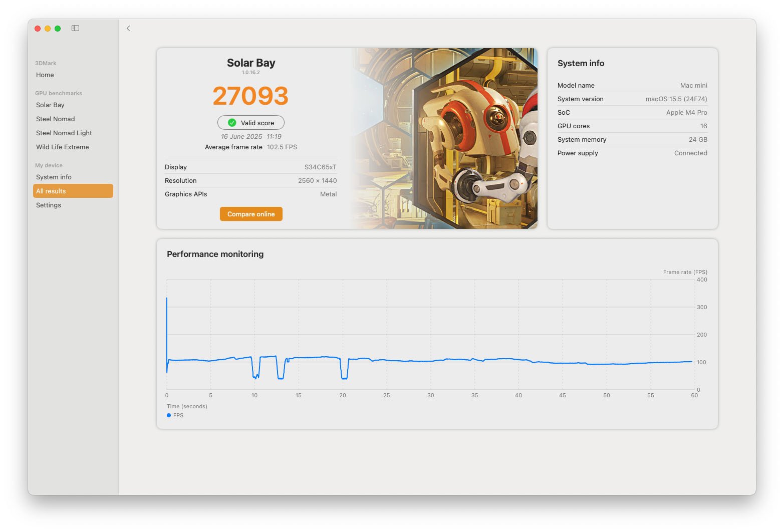Close the window with red button
Screen dimensions: 784x532
38,29
